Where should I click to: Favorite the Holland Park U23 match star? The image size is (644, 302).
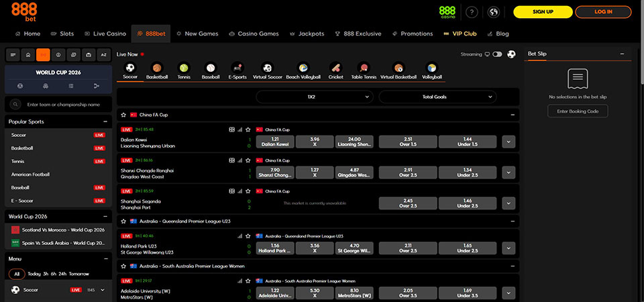248,236
